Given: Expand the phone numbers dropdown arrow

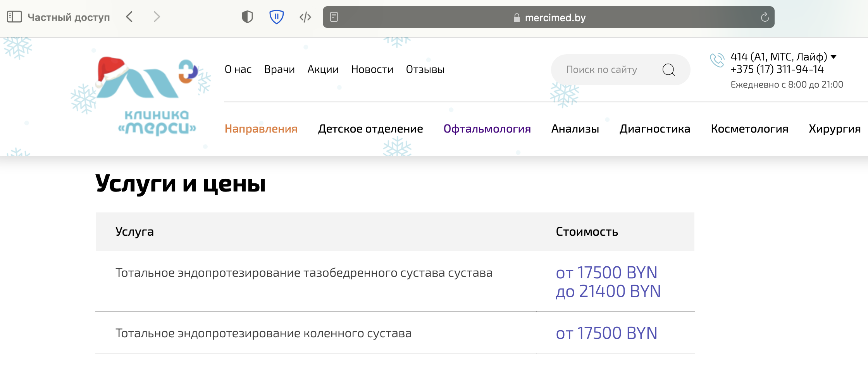Looking at the screenshot, I should tap(834, 57).
